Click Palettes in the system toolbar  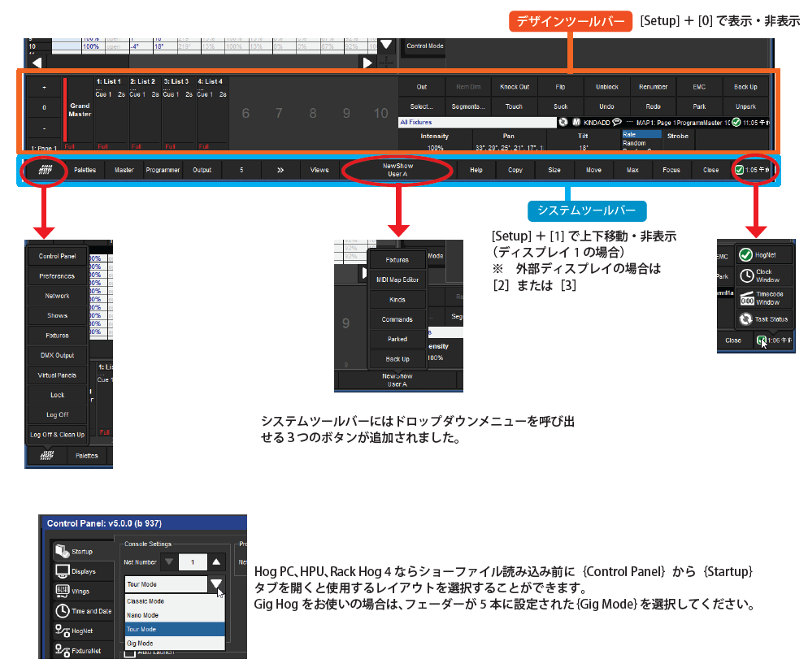click(85, 170)
